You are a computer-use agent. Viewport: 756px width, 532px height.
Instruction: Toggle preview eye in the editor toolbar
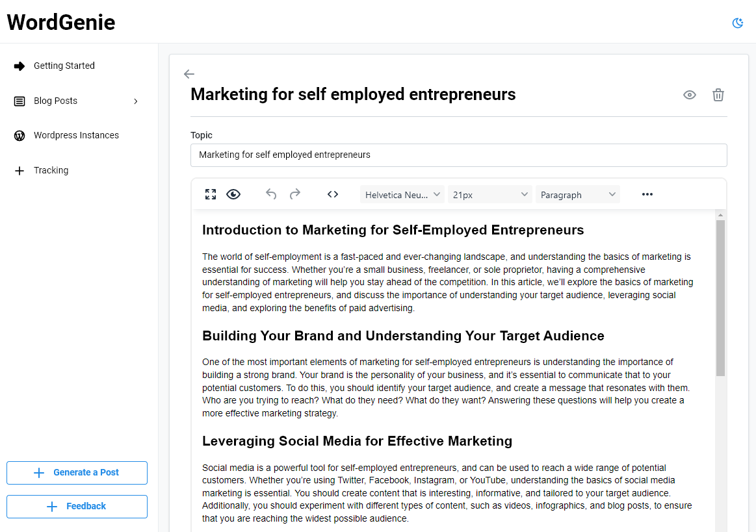pos(233,194)
